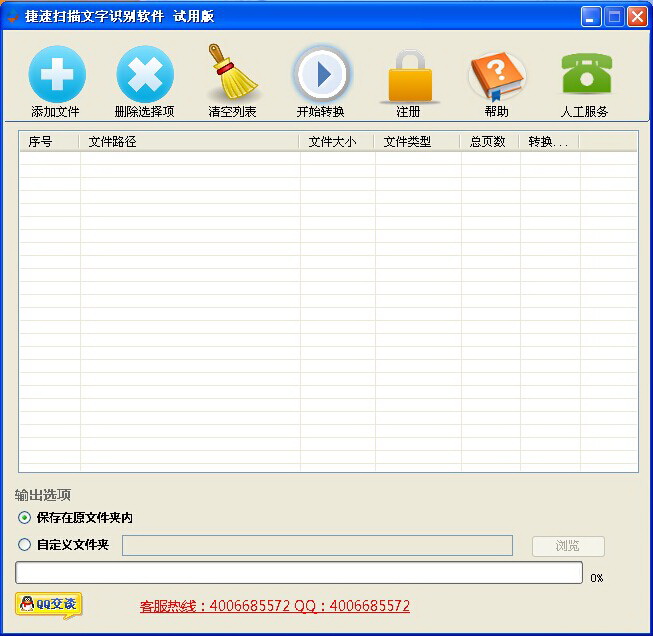The width and height of the screenshot is (653, 636).
Task: Open the 帮助 help book icon
Action: pyautogui.click(x=497, y=77)
